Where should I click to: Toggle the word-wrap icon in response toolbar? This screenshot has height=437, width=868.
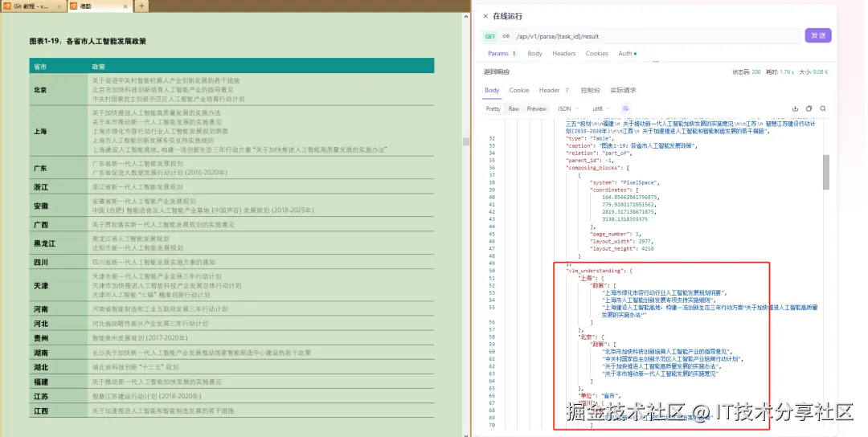pyautogui.click(x=625, y=109)
